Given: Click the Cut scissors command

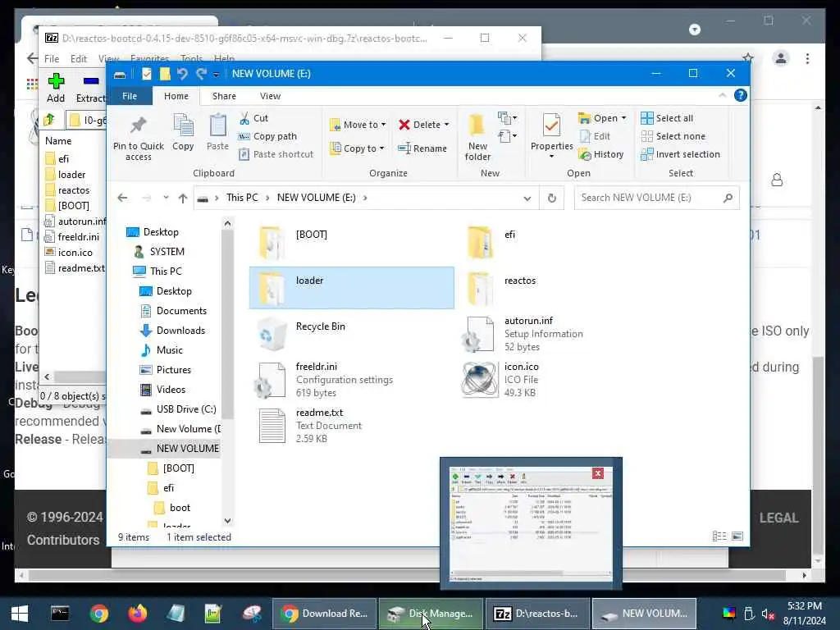Looking at the screenshot, I should coord(254,118).
